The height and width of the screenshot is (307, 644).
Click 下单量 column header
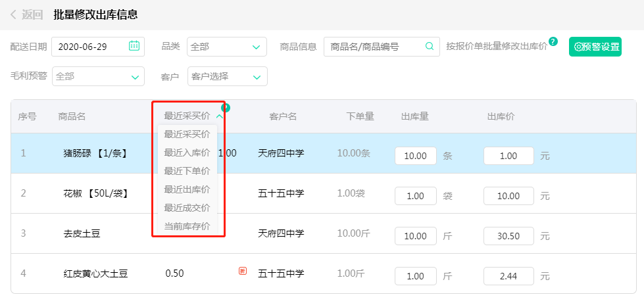pos(360,116)
